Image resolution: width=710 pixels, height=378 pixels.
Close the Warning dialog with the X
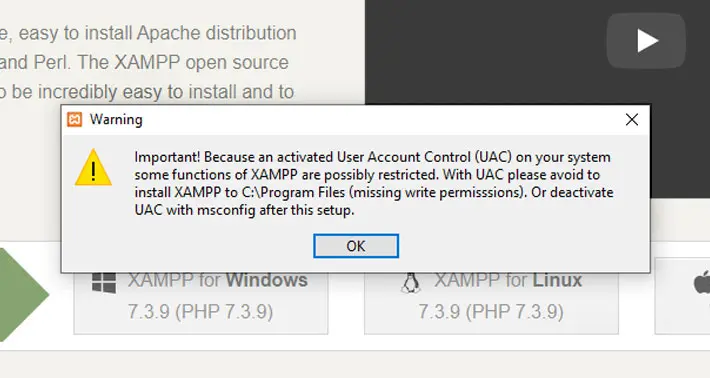[x=632, y=120]
